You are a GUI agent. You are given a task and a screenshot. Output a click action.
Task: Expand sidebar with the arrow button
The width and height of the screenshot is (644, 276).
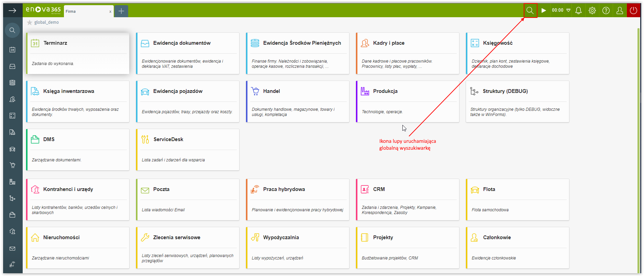(x=12, y=11)
